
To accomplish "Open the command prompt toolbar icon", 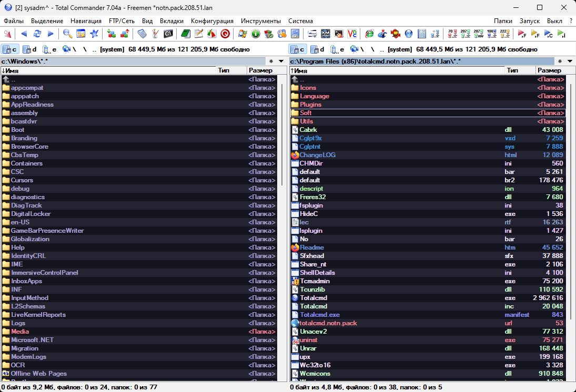I will pos(168,34).
